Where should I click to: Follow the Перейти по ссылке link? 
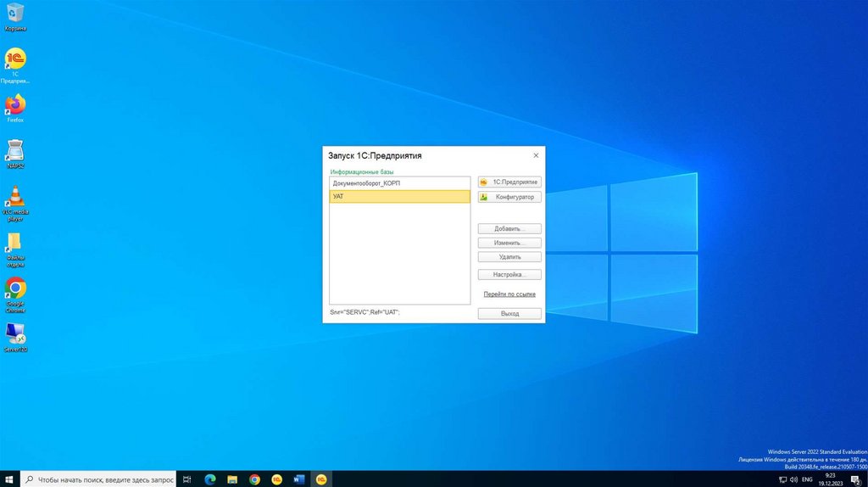(x=509, y=294)
